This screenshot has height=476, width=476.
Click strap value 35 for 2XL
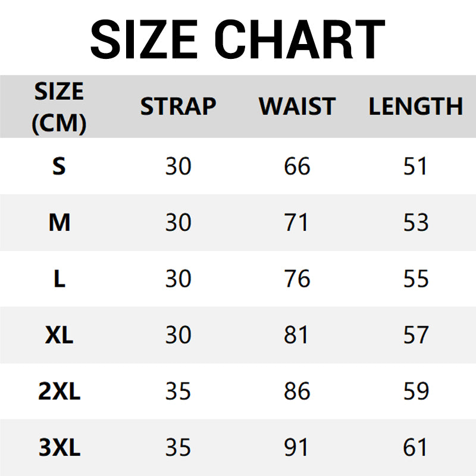(x=178, y=391)
